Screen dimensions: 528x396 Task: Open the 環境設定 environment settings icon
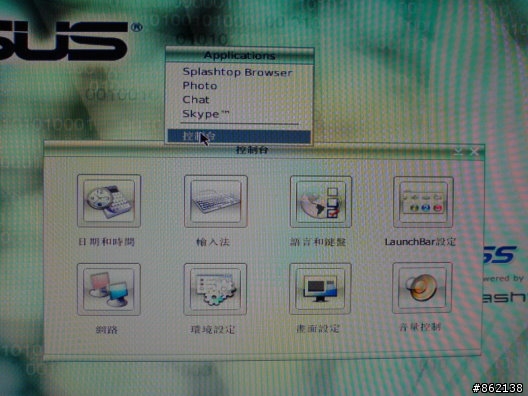(x=215, y=289)
